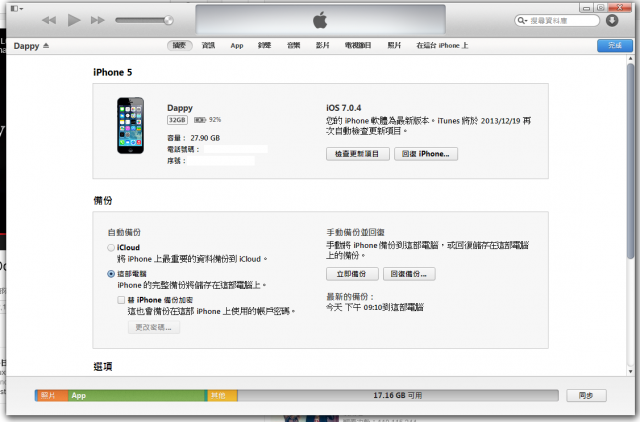Click the 立即備份 button
The height and width of the screenshot is (422, 640).
(x=352, y=274)
